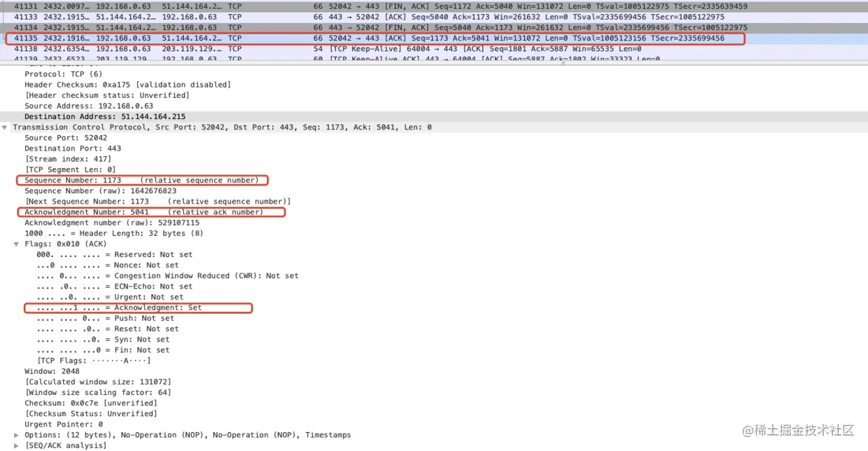868x451 pixels.
Task: Select 'Acknowledgment Number: 5041 (relative ack number)' line
Action: coord(143,212)
